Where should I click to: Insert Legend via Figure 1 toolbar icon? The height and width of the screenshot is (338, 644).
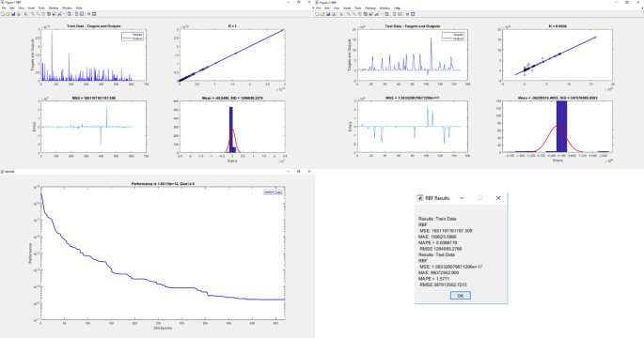tap(82, 14)
